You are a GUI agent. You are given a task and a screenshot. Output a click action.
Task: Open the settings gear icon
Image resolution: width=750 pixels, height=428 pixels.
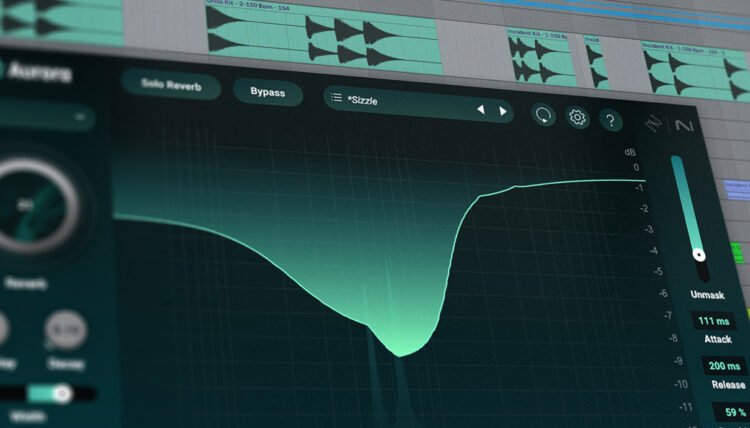pos(577,117)
